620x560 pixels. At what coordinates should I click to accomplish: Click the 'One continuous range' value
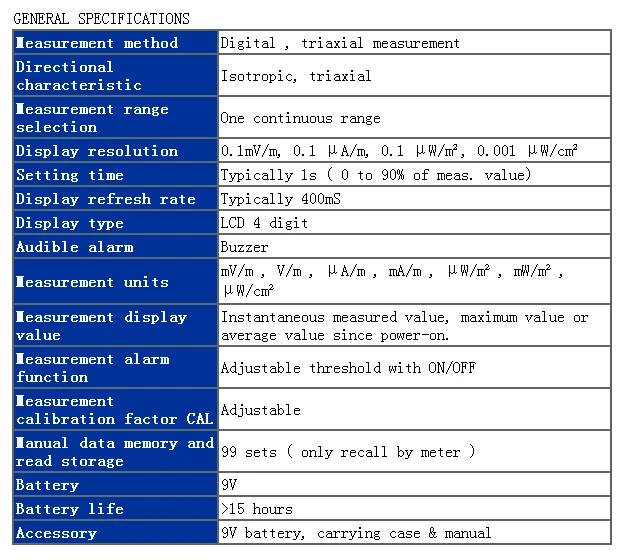300,118
